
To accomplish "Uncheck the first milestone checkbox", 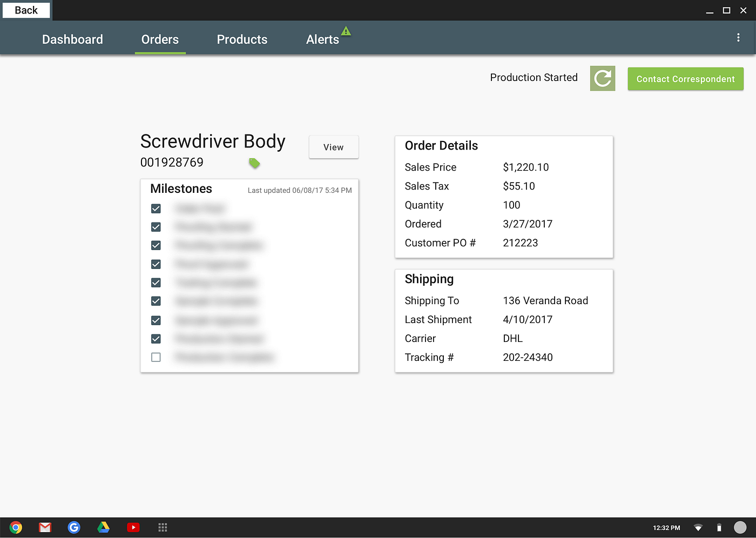I will 156,209.
